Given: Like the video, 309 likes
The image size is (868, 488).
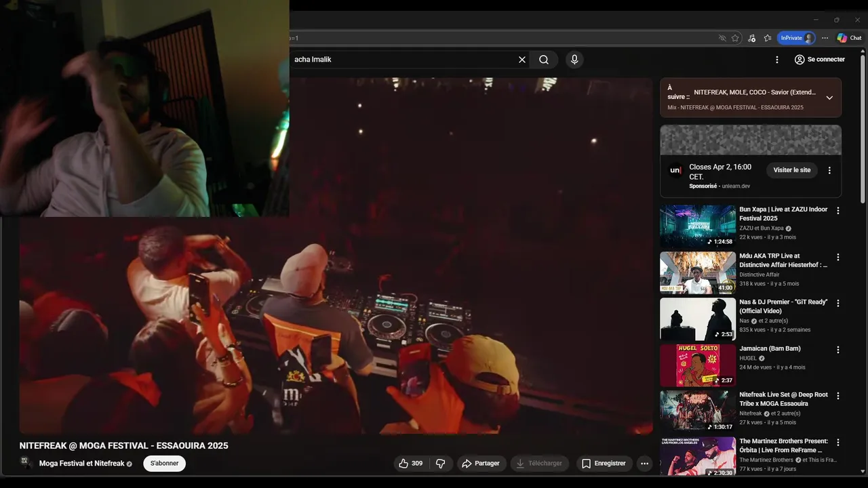Looking at the screenshot, I should pos(411,464).
